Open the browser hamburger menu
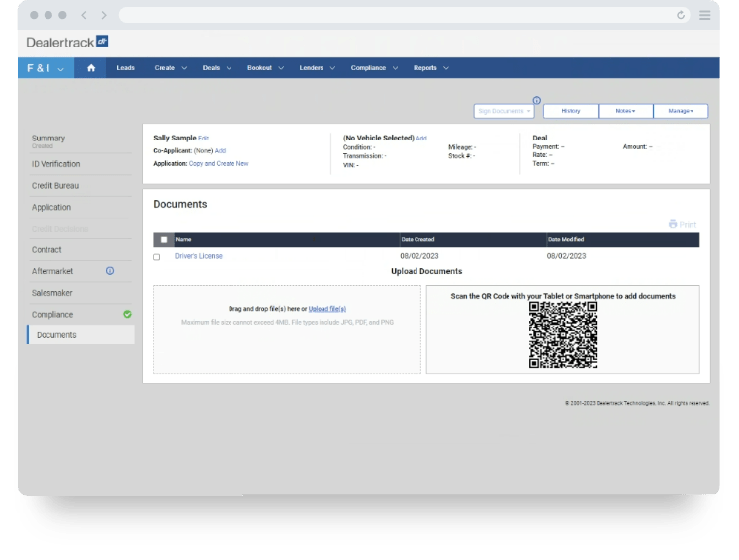Image resolution: width=739 pixels, height=560 pixels. 705,15
